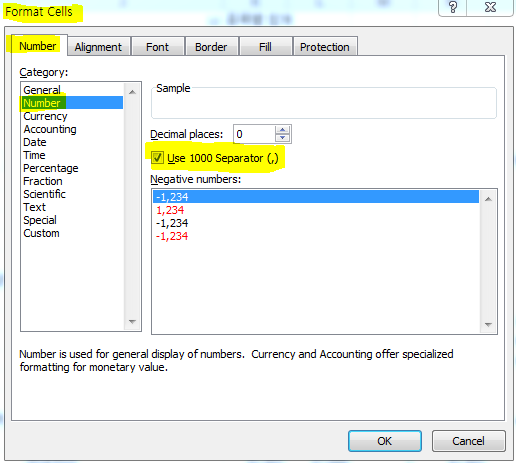Dismiss dialog with the Cancel button

pyautogui.click(x=468, y=441)
